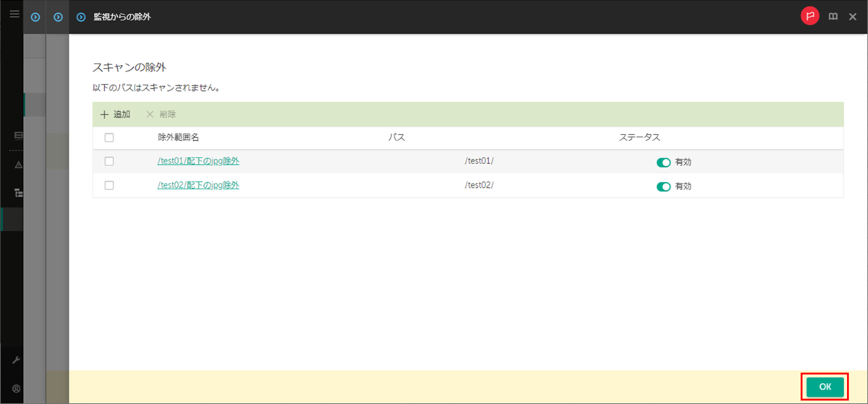Open the user account icon in sidebar
Screen dimensions: 868x404
coord(16,388)
